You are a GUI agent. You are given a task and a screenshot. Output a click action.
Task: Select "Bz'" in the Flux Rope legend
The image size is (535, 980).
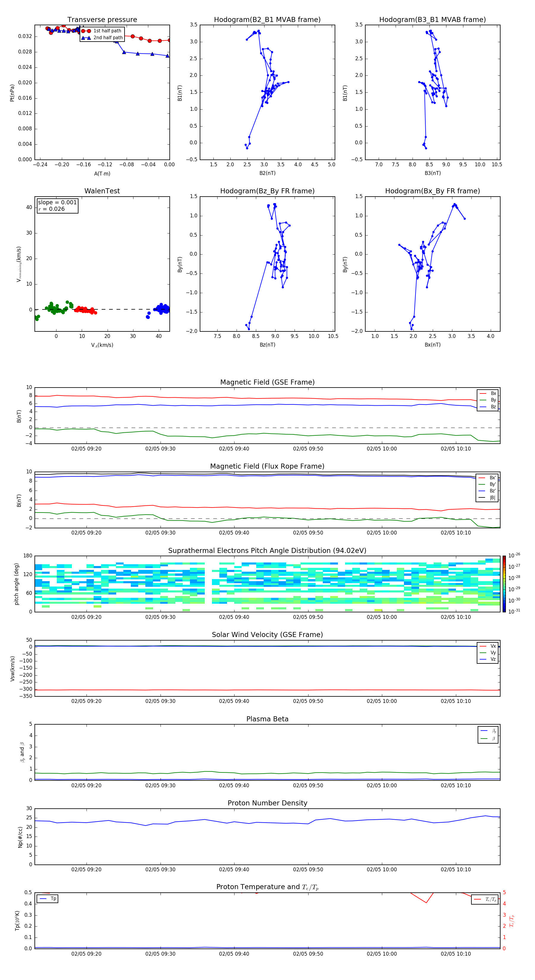[487, 491]
